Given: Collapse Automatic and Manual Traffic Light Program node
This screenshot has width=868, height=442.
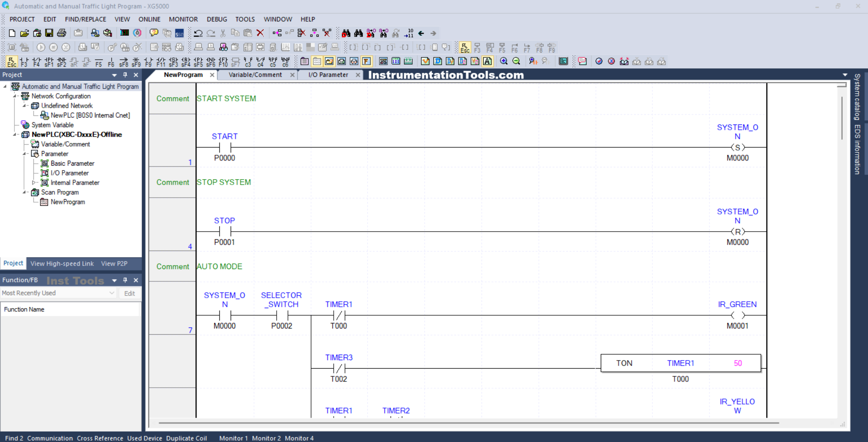Looking at the screenshot, I should [5, 86].
